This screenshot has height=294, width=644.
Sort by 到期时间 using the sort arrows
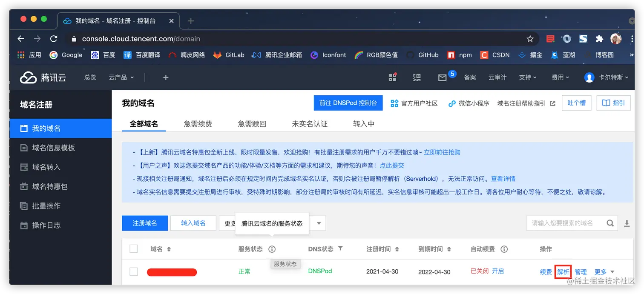tap(449, 249)
